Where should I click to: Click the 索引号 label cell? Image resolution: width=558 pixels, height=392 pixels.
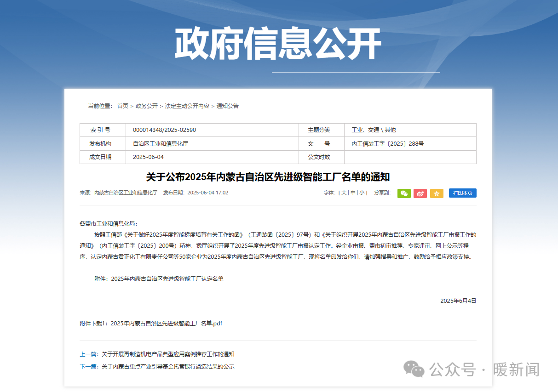coord(103,130)
